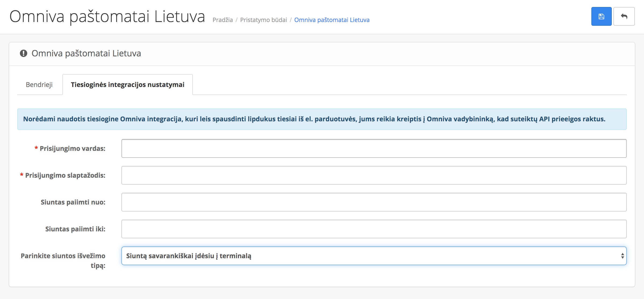Click the Siuntas paimti iki label

click(75, 229)
